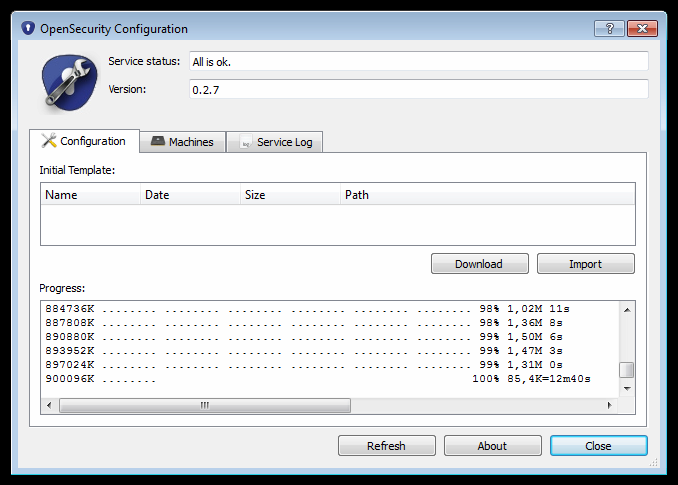Switch to the Machines tab

(182, 142)
